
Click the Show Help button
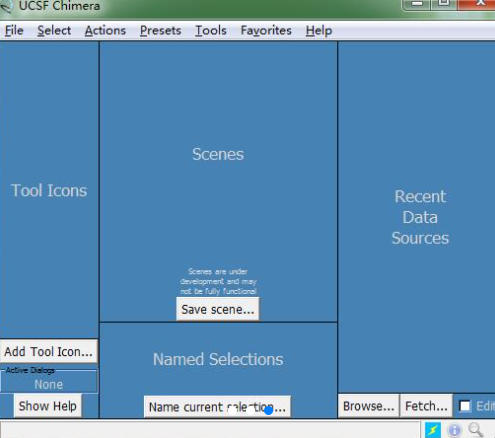[48, 406]
